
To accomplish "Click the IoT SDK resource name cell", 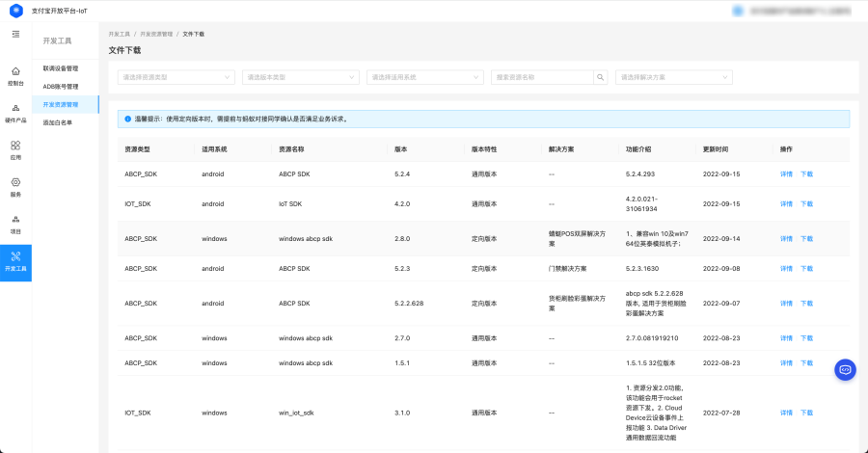I will [x=290, y=204].
